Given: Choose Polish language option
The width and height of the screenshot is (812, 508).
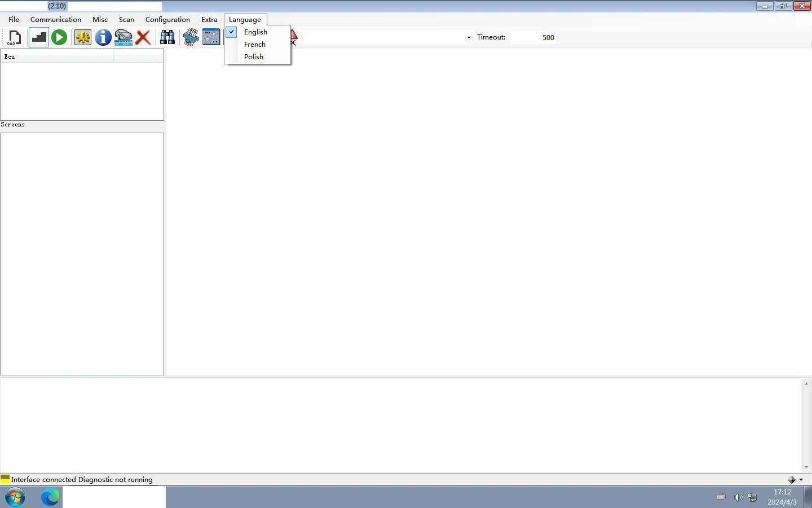Looking at the screenshot, I should point(254,57).
